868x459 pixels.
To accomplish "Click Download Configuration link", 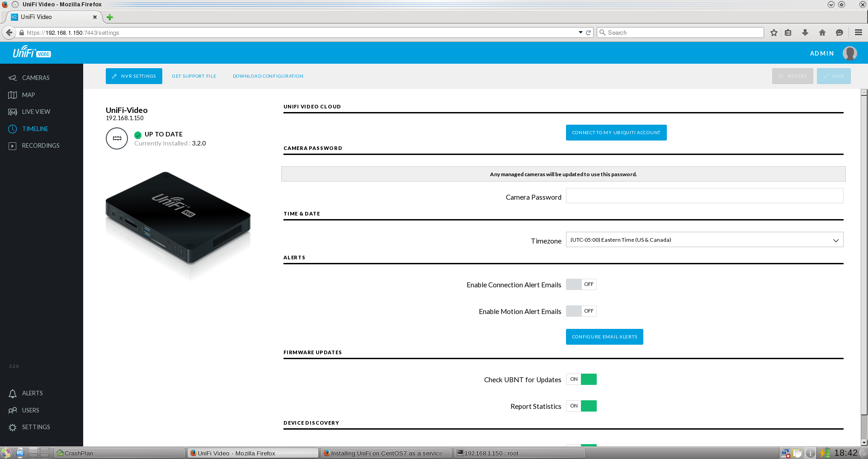I will coord(268,76).
